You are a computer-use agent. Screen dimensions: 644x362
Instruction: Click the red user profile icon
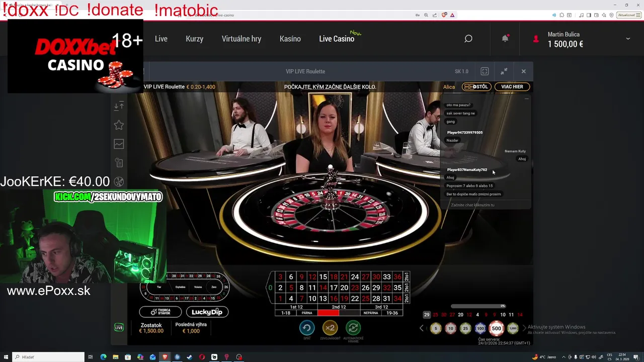(x=536, y=39)
